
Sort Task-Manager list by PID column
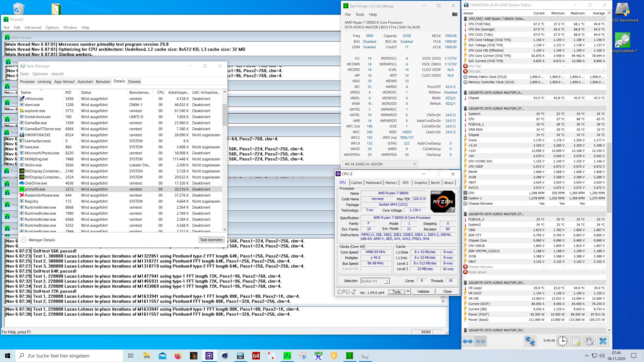point(68,92)
